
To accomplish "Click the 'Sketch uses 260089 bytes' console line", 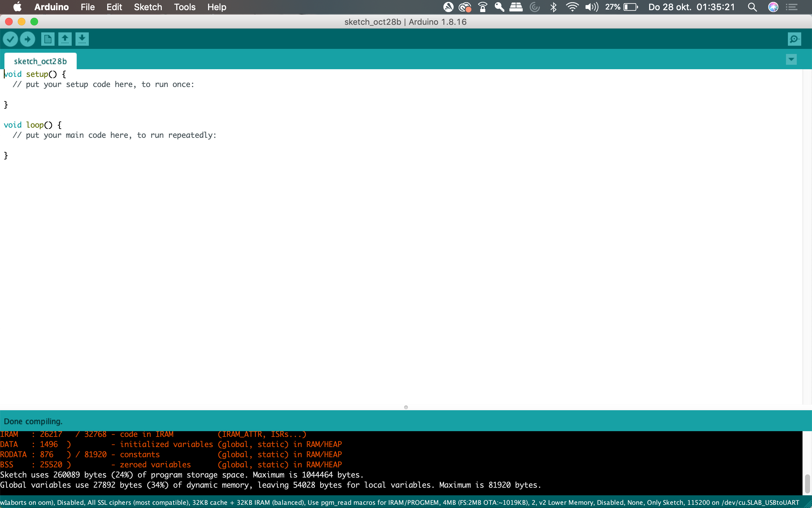I will [x=181, y=475].
